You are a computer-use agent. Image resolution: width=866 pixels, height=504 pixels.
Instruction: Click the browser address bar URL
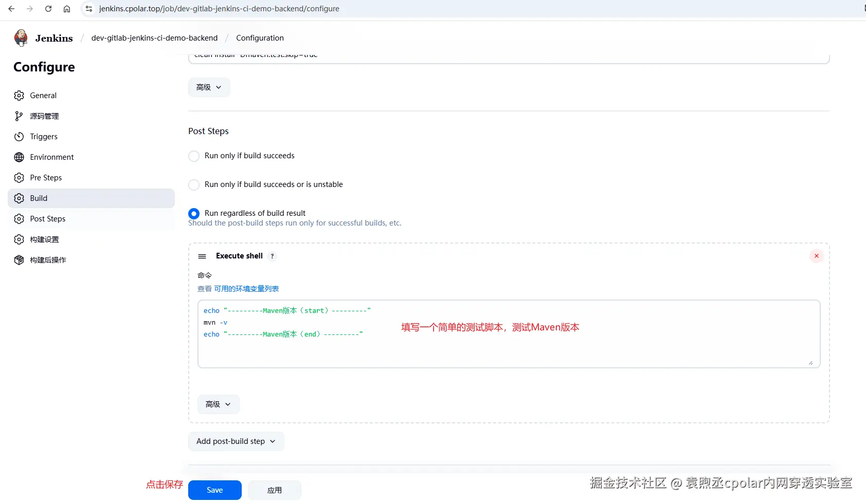point(219,9)
